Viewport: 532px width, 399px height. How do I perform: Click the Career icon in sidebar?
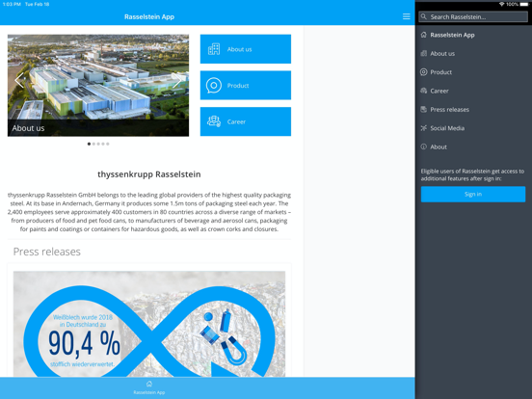(423, 91)
